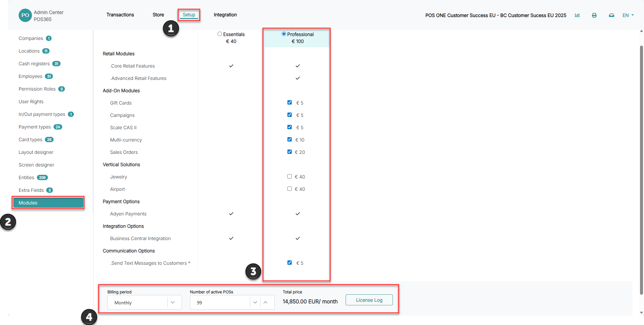Image resolution: width=644 pixels, height=325 pixels.
Task: Open the Layout designer
Action: pyautogui.click(x=36, y=152)
